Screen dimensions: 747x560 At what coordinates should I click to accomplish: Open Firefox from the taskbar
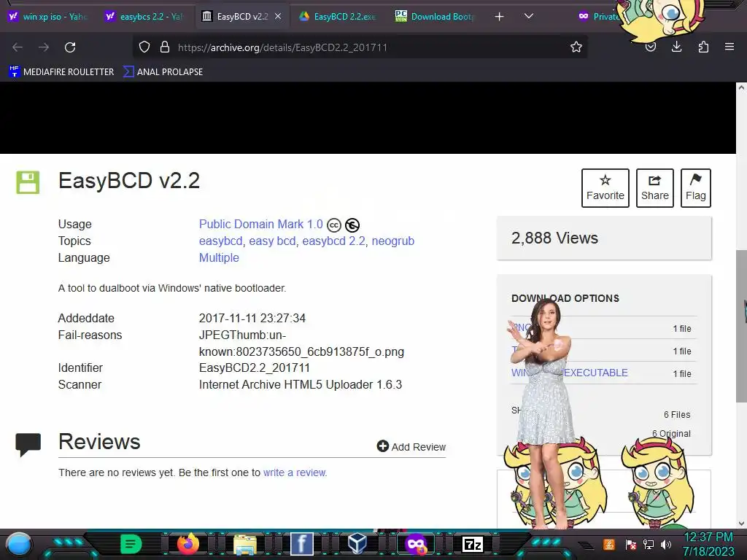[187, 544]
